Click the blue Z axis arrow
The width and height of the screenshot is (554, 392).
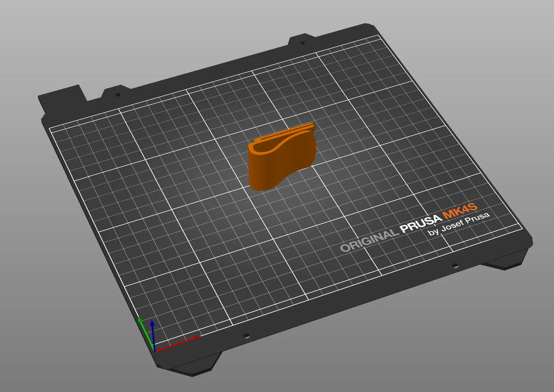tap(153, 336)
